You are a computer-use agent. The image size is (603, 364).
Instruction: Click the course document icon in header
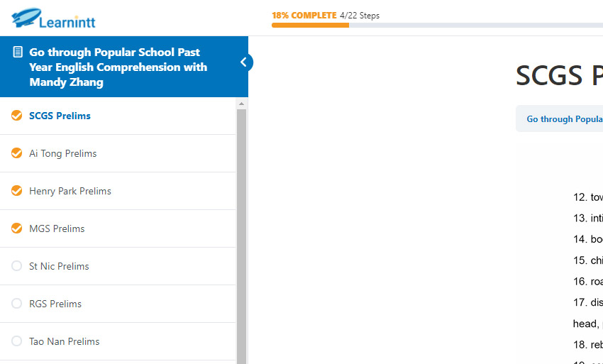[18, 52]
